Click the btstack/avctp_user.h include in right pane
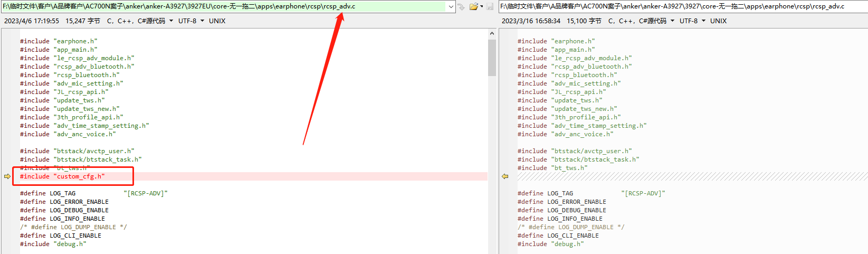 (x=575, y=151)
